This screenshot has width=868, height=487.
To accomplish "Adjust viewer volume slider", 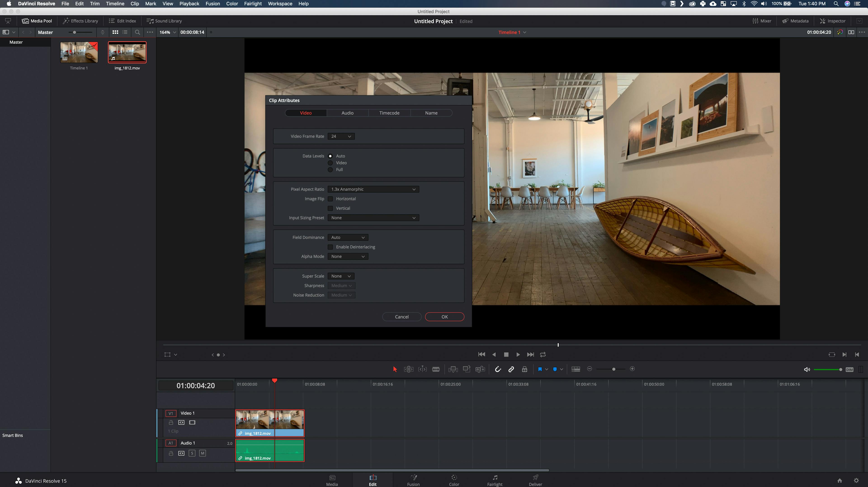I will [828, 369].
